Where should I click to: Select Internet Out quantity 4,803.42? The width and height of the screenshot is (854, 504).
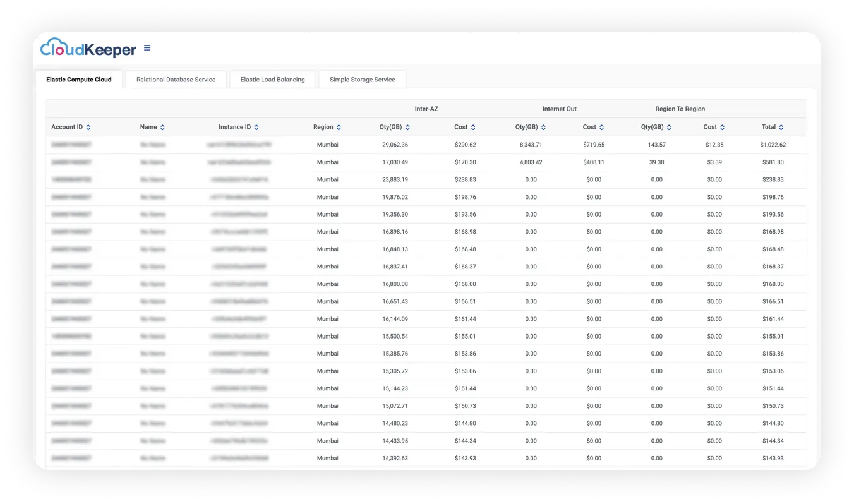(531, 162)
